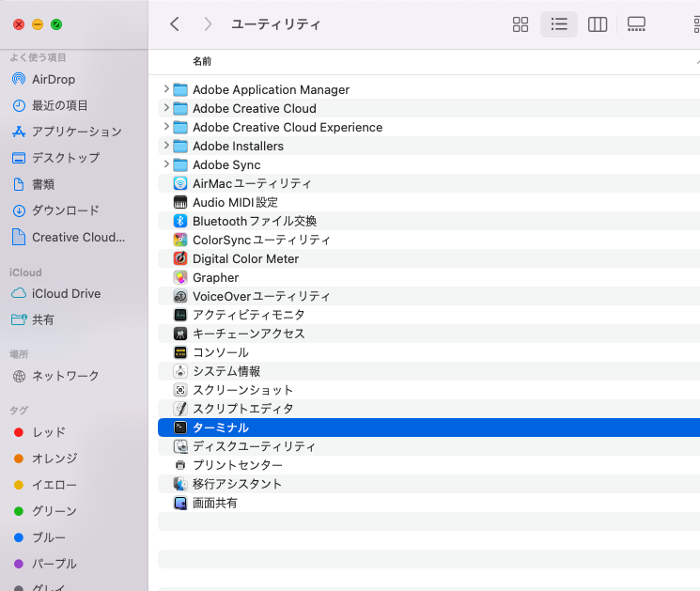The height and width of the screenshot is (591, 700).
Task: Click the Audio MIDI設定 keyboard icon
Action: pyautogui.click(x=180, y=202)
